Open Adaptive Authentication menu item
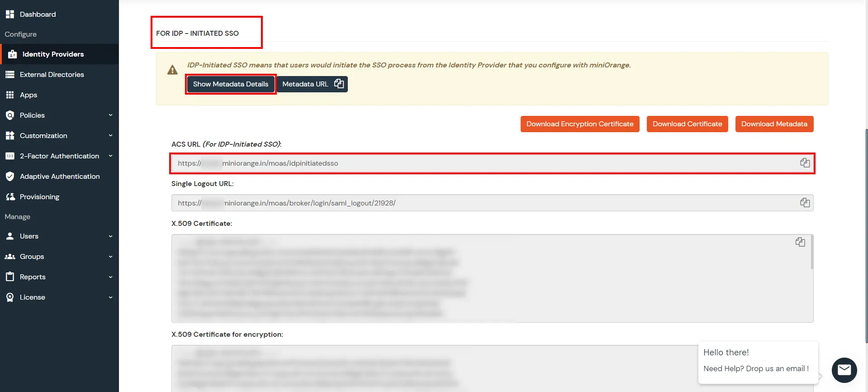The image size is (868, 392). tap(59, 177)
